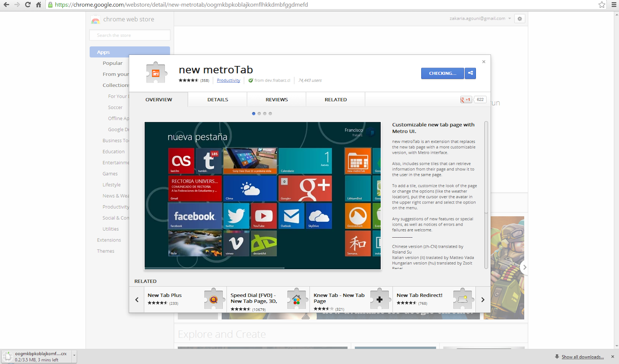Open Extensions category in sidebar

pos(109,240)
